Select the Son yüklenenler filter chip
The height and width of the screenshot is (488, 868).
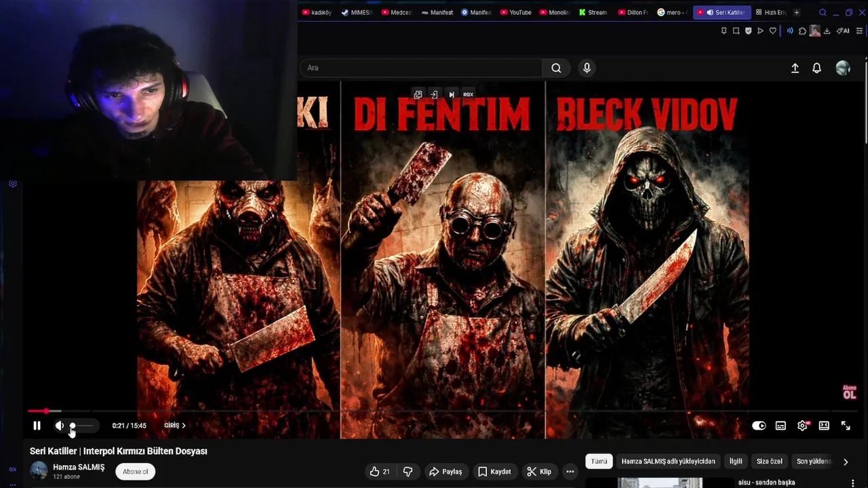click(813, 462)
